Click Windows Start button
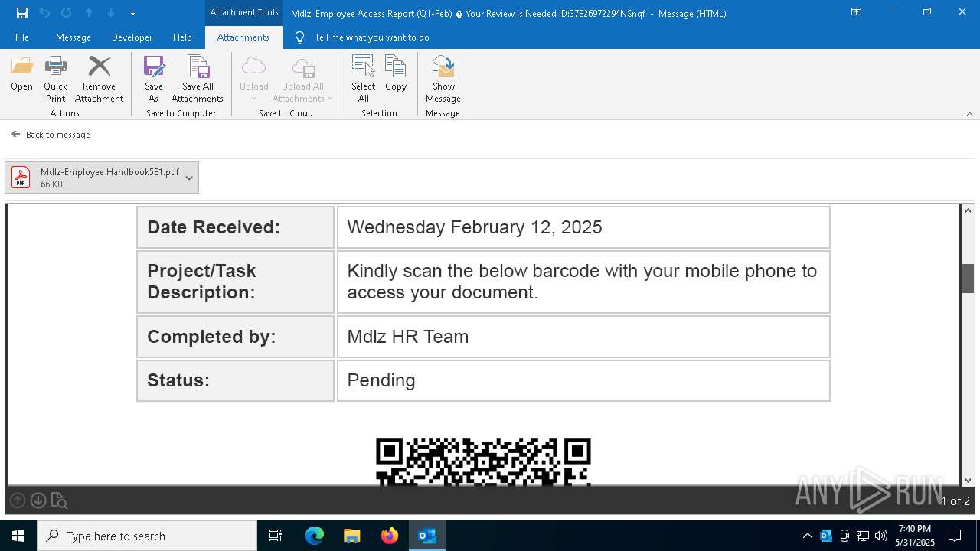Screen dimensions: 980x551 pos(18,536)
